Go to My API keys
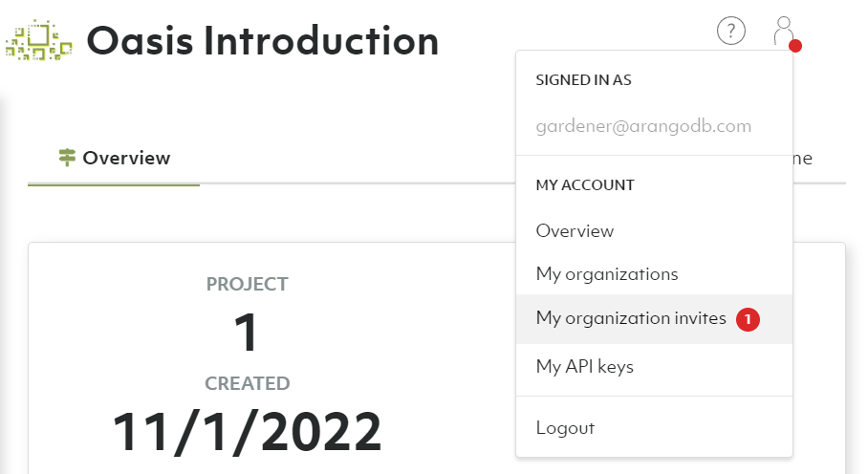Image resolution: width=868 pixels, height=474 pixels. [585, 366]
